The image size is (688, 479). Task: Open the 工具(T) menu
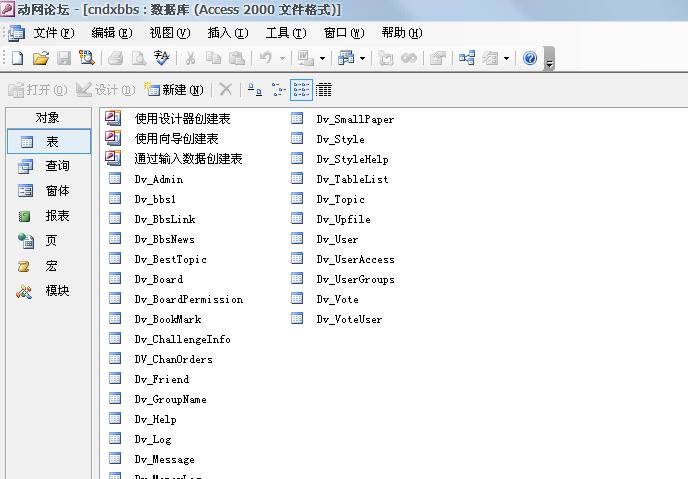tap(286, 33)
